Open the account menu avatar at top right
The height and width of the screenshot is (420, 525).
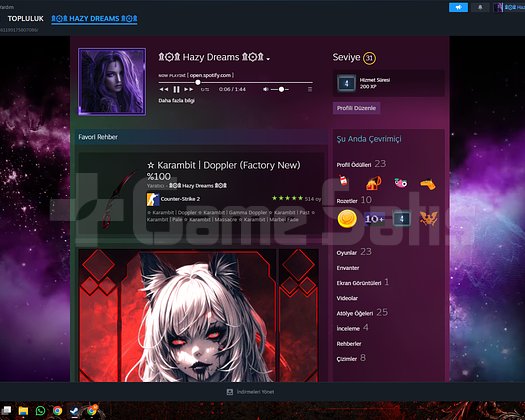(498, 7)
